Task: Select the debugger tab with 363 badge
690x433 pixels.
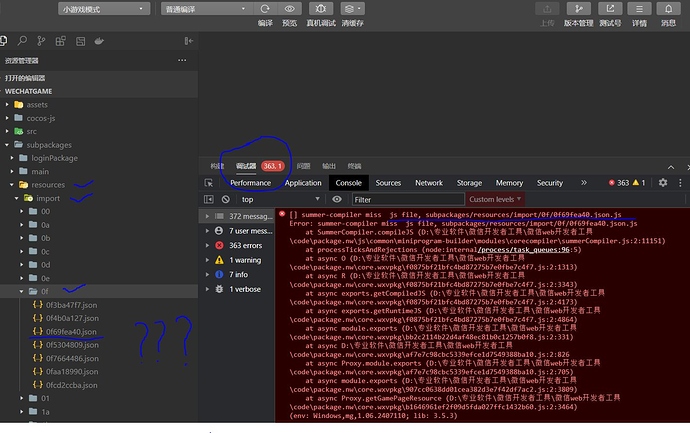Action: (260, 166)
